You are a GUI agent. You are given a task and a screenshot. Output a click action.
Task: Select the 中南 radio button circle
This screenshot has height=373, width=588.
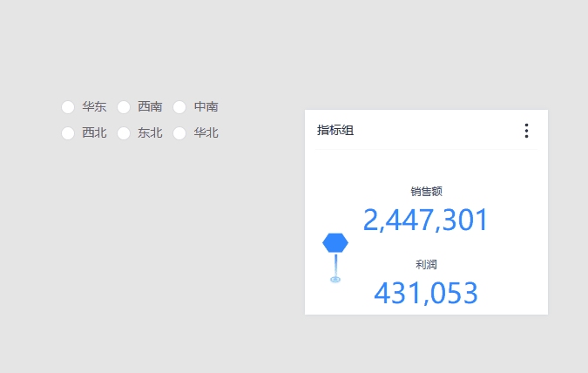tap(179, 107)
